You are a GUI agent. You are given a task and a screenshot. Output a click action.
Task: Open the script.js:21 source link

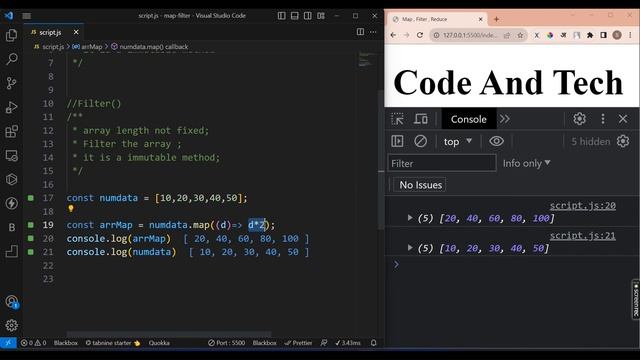[582, 236]
